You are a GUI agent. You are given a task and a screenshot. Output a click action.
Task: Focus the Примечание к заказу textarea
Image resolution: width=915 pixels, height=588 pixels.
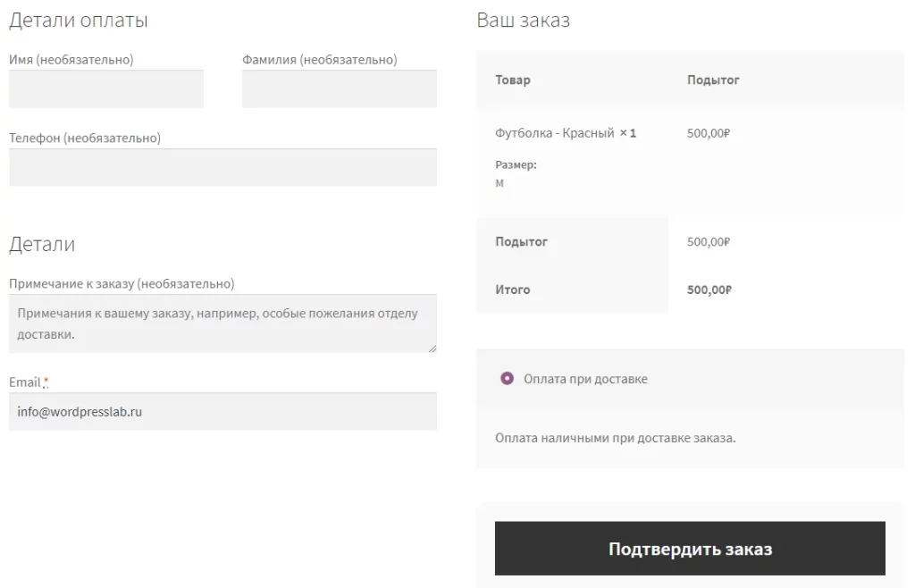(222, 323)
